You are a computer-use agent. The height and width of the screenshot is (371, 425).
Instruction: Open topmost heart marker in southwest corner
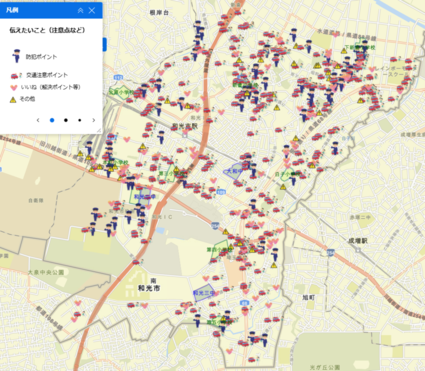[x=78, y=303]
